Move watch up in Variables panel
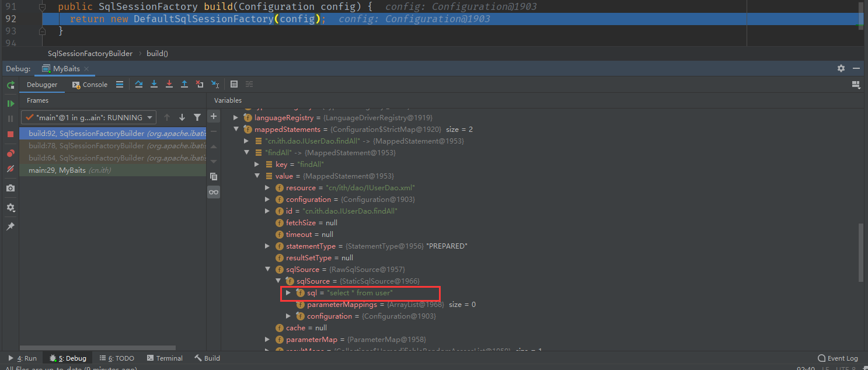868x370 pixels. (214, 146)
